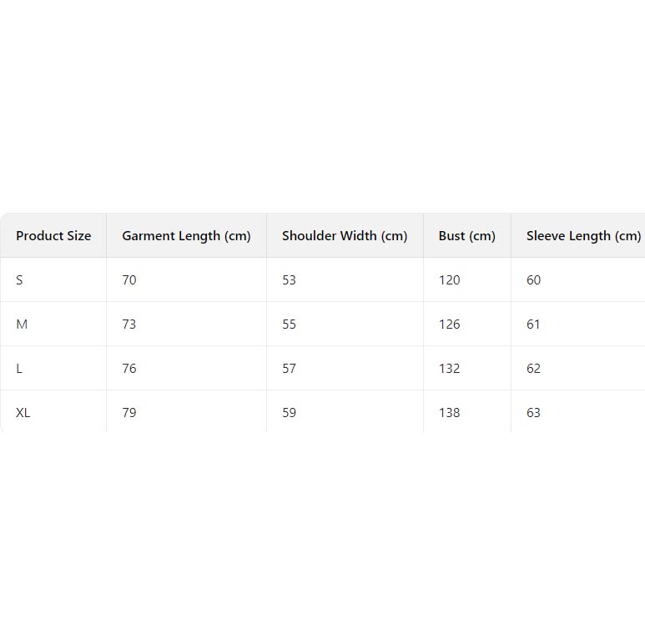The image size is (645, 644).
Task: Click bust value 138
Action: tap(449, 413)
